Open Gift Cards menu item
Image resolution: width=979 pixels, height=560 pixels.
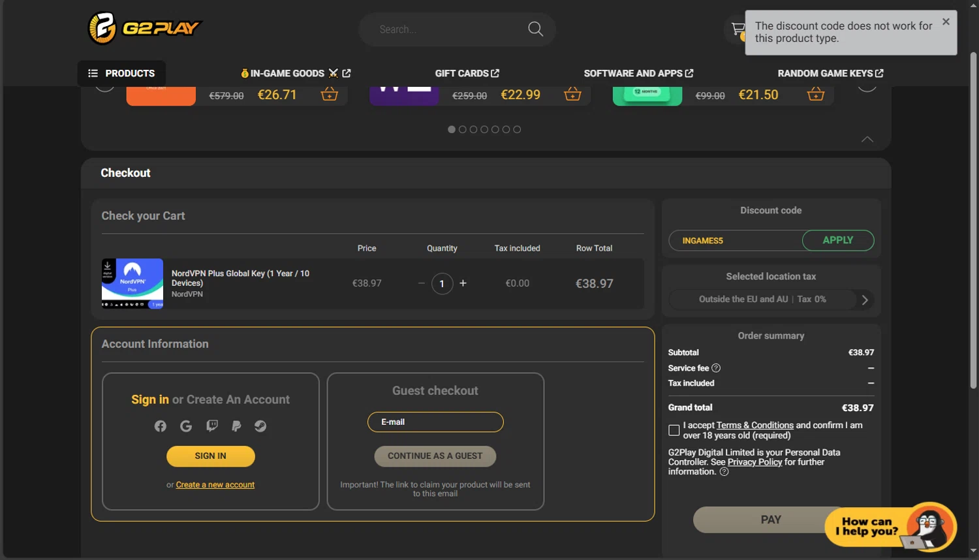pos(467,73)
